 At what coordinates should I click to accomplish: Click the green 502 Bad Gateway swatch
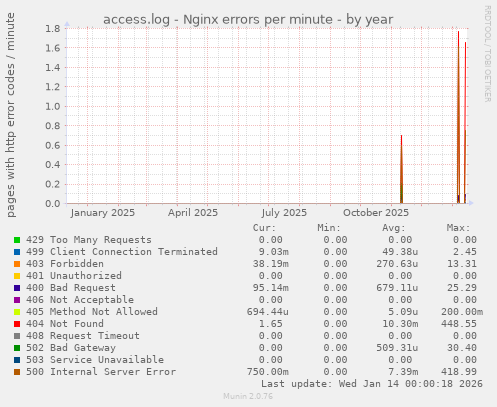click(x=17, y=348)
